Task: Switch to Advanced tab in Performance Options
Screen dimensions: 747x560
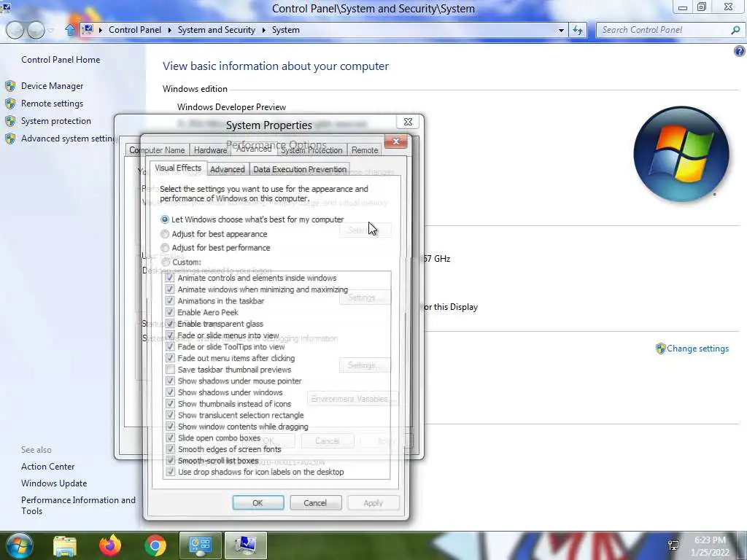Action: (228, 169)
